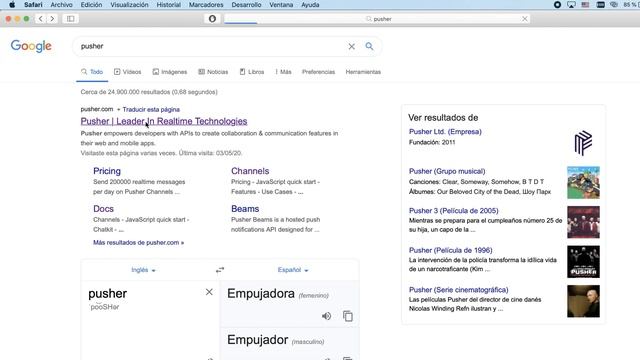
Task: Open Pusher 3 (Película de 2005) link
Action: (453, 211)
